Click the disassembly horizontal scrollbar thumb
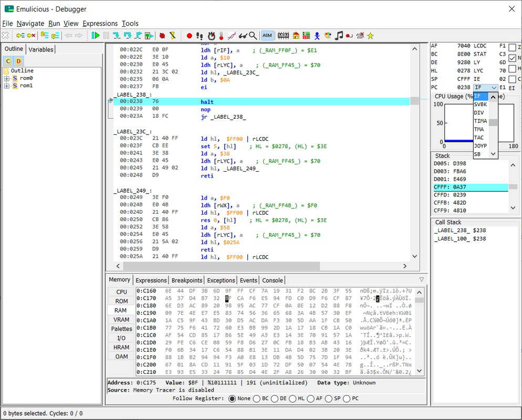The height and width of the screenshot is (420, 522). tap(222, 266)
